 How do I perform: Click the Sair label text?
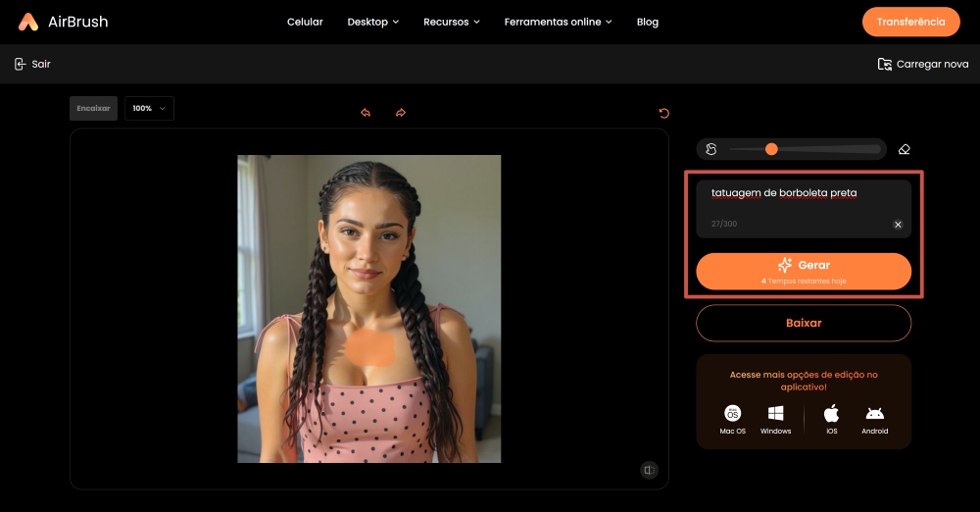tap(41, 64)
